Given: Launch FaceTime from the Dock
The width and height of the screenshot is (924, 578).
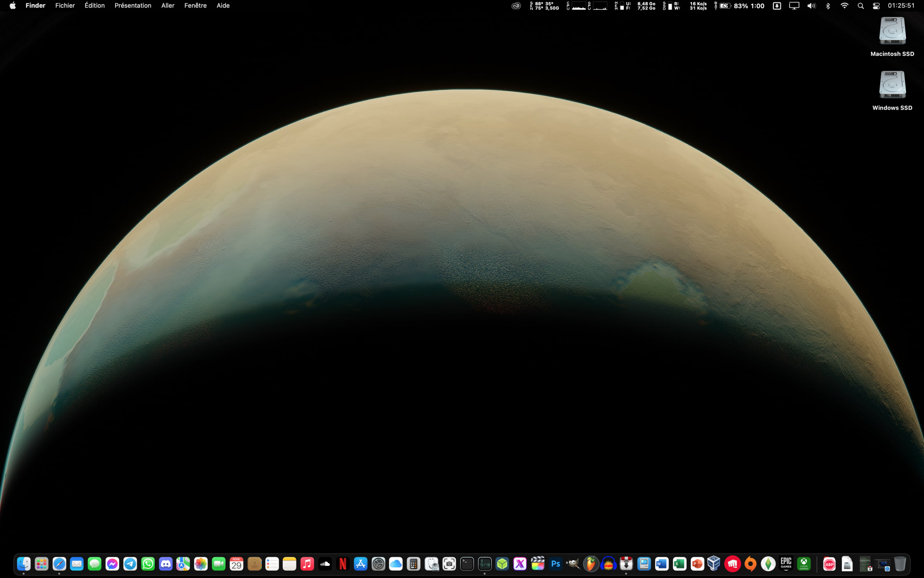Looking at the screenshot, I should pyautogui.click(x=219, y=564).
